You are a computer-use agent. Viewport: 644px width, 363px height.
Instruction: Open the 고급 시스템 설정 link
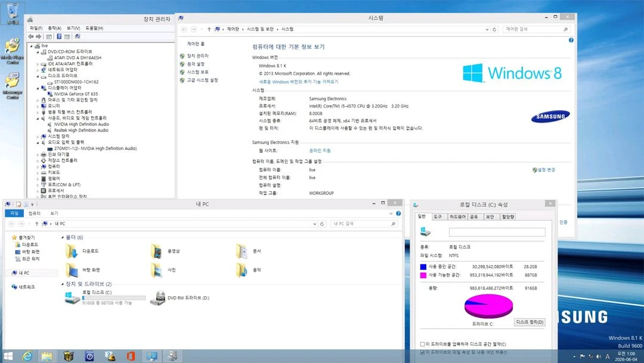pos(202,80)
